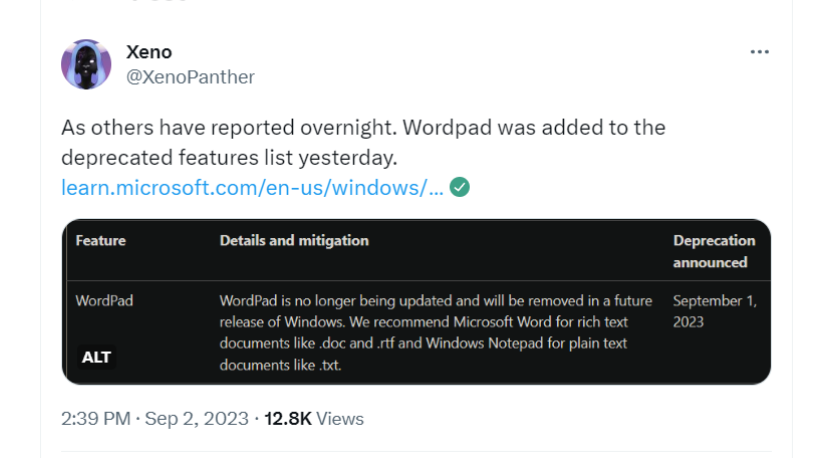Click the Deprecation announced column header
The width and height of the screenshot is (831, 458).
(x=714, y=251)
